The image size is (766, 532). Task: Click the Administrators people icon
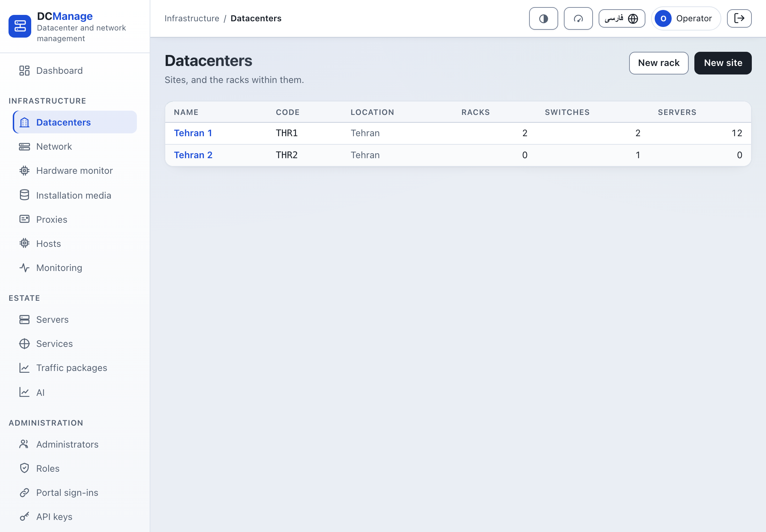[x=24, y=444]
